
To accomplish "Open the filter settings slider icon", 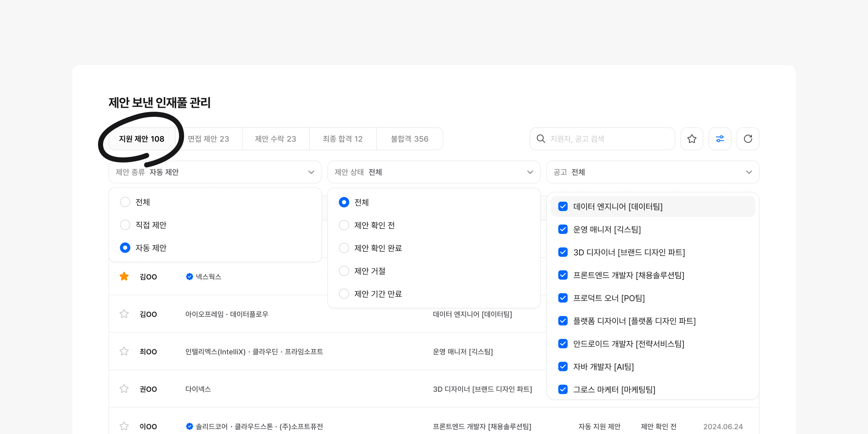I will (x=720, y=139).
